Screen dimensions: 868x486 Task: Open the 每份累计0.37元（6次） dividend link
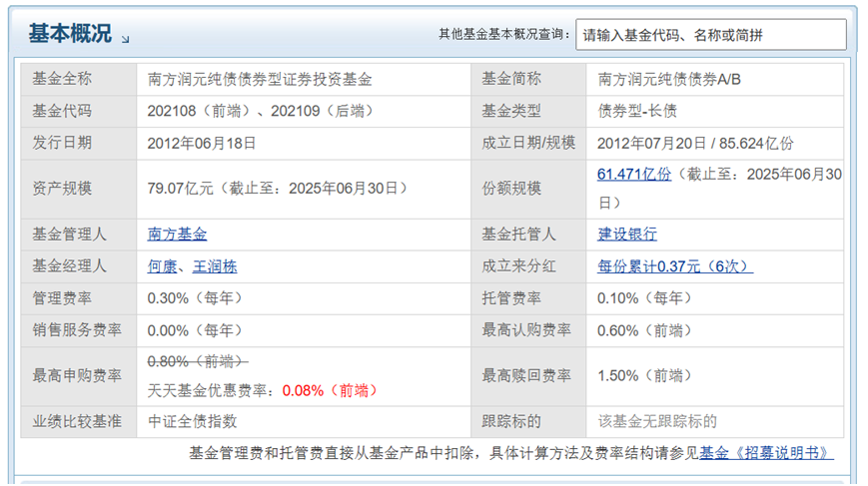675,266
